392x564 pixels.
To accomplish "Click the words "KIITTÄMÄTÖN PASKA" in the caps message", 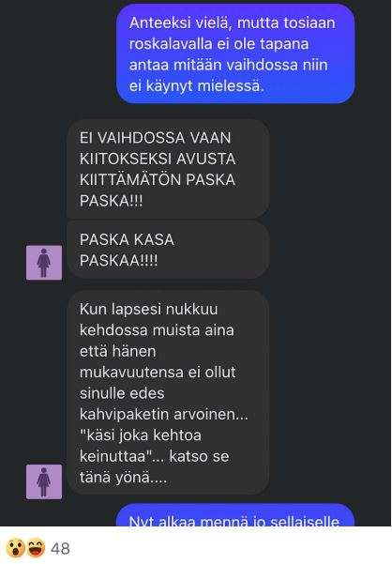I will (x=158, y=179).
